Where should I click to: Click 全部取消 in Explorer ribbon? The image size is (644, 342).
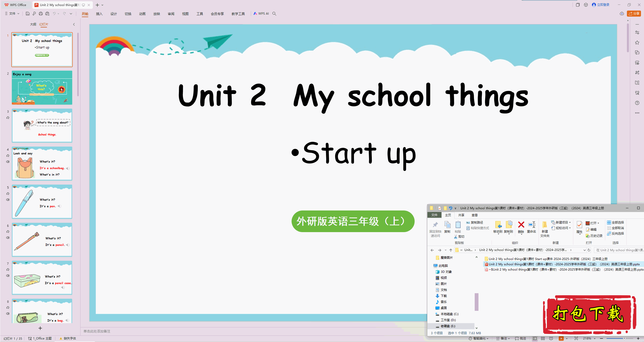(616, 228)
